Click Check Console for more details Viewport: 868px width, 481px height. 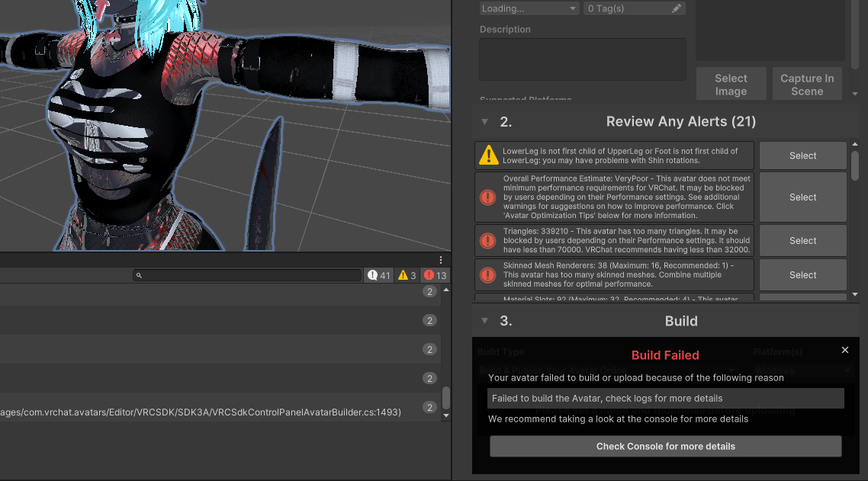point(665,446)
